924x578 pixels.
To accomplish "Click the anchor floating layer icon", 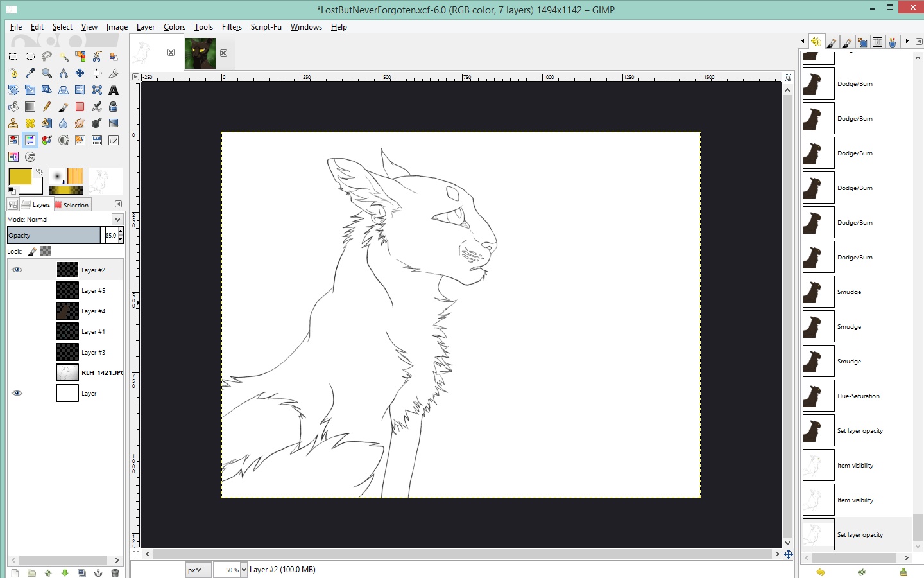I will [98, 573].
